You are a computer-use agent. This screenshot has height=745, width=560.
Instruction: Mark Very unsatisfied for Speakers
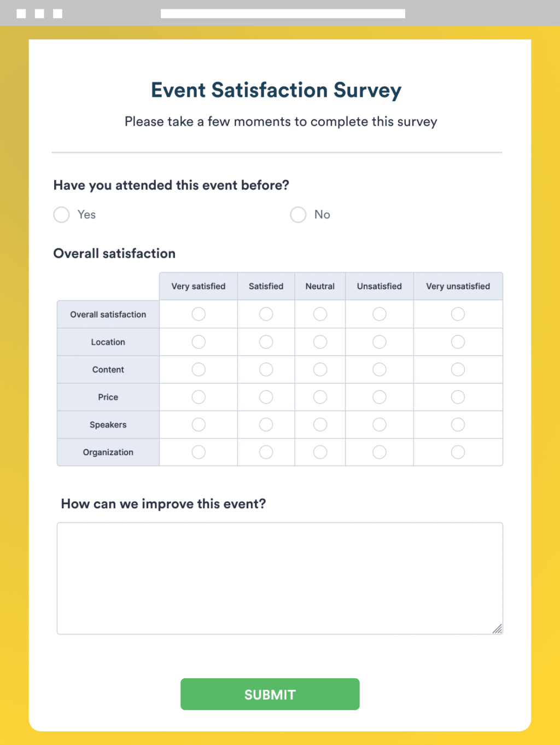coord(458,424)
